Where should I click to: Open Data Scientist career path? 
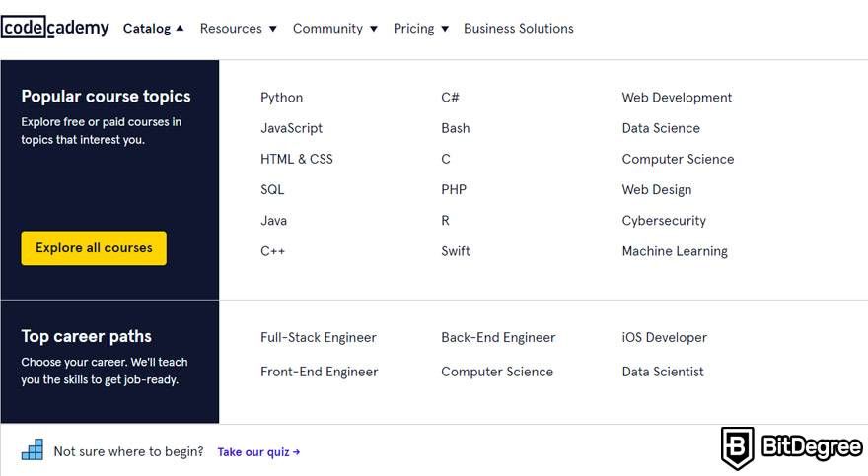coord(663,372)
